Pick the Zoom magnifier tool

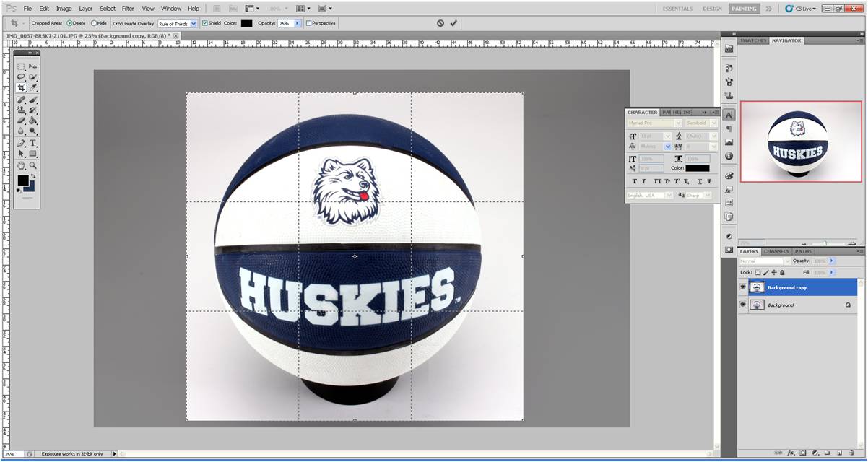tap(33, 165)
